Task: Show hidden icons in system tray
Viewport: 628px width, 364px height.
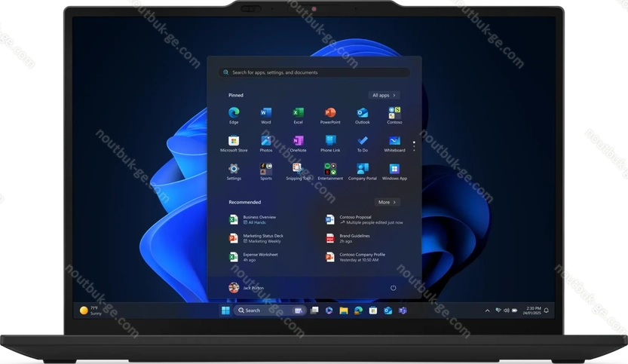Action: pos(488,310)
